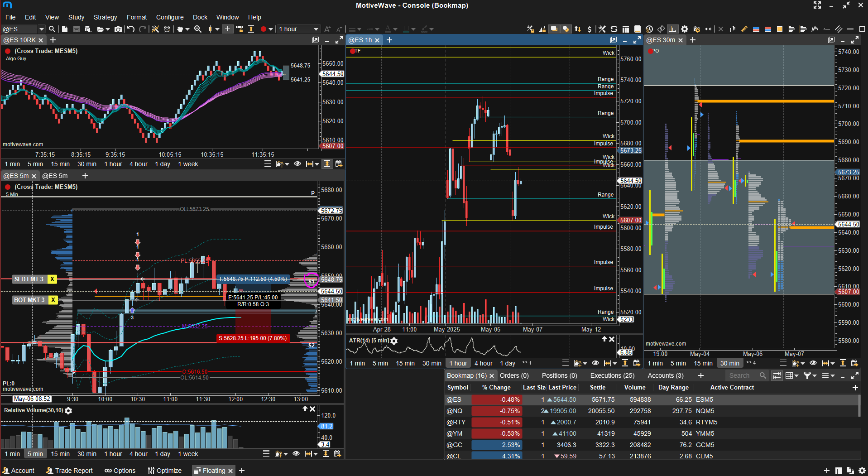The image size is (868, 476).
Task: Click the alarm clock alerts icon
Action: [x=167, y=29]
